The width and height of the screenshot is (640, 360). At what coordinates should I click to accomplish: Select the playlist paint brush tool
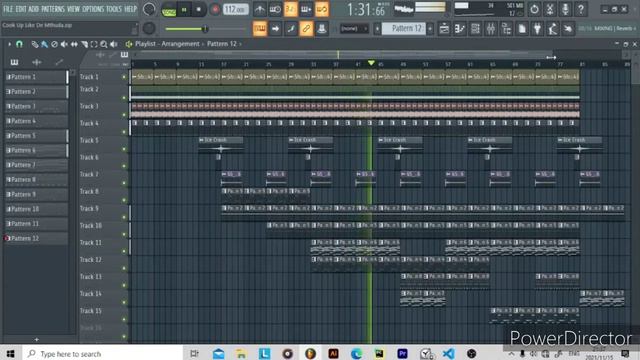(44, 44)
